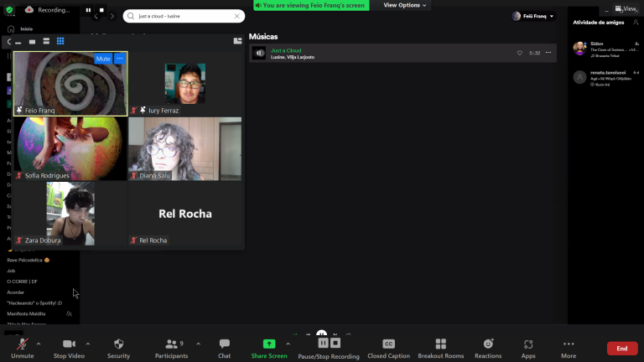Screen dimensions: 644x362
Task: Select Sofia Rodrigues's video tile
Action: tap(70, 148)
